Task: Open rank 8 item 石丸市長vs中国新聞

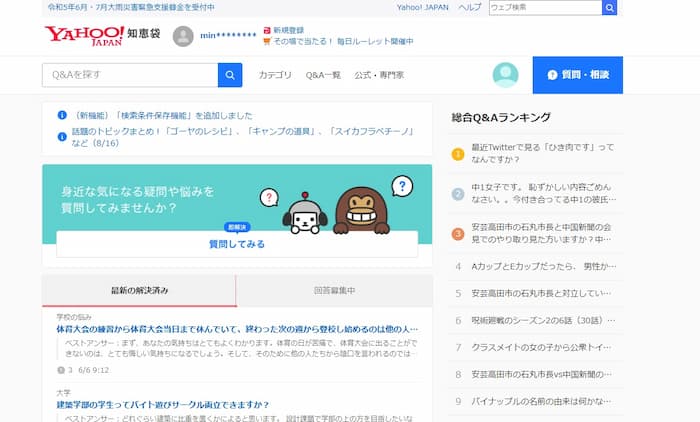Action: tap(542, 374)
